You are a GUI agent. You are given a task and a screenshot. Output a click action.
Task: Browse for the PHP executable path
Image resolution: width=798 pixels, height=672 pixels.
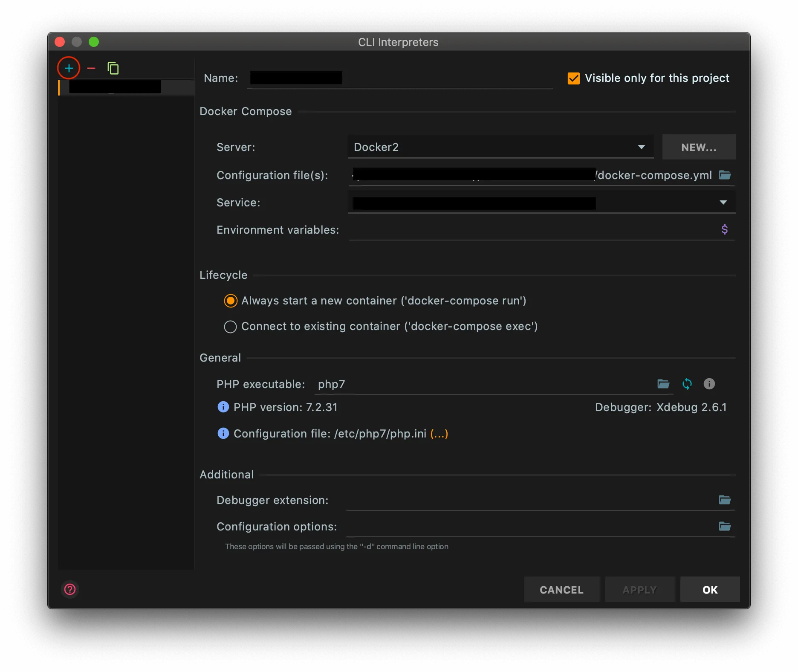pos(663,384)
